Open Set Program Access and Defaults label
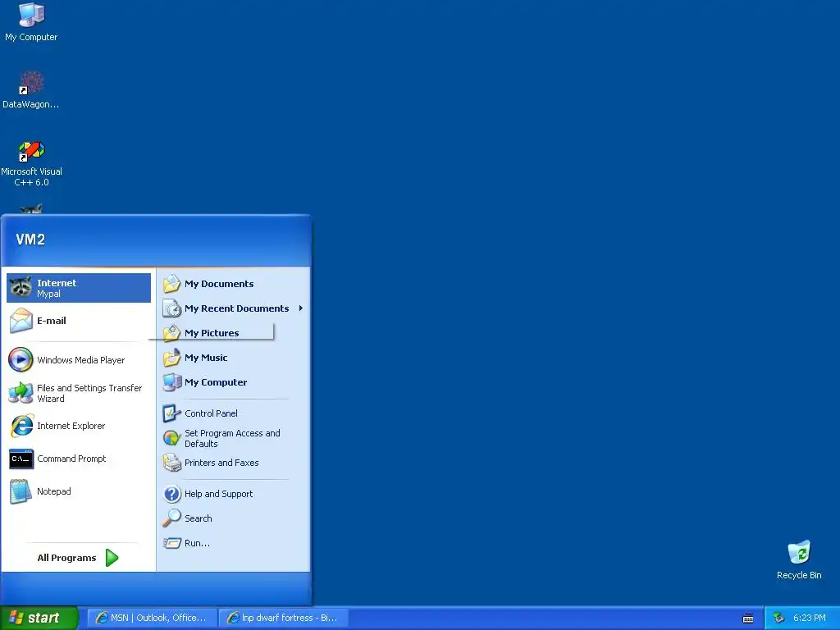This screenshot has height=630, width=840. click(232, 438)
